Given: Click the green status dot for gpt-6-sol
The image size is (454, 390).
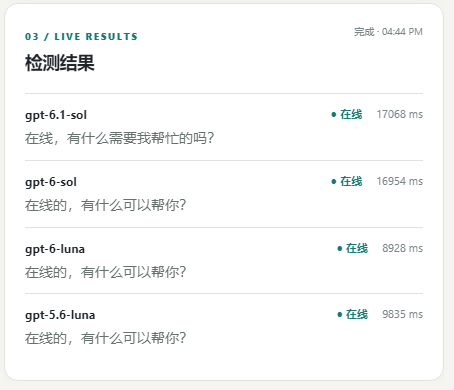Looking at the screenshot, I should click(x=334, y=182).
